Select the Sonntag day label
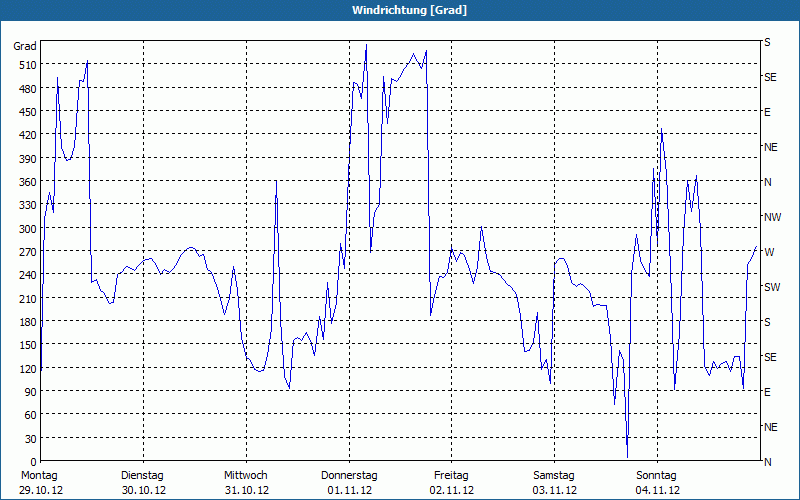This screenshot has height=500, width=800. 657,476
